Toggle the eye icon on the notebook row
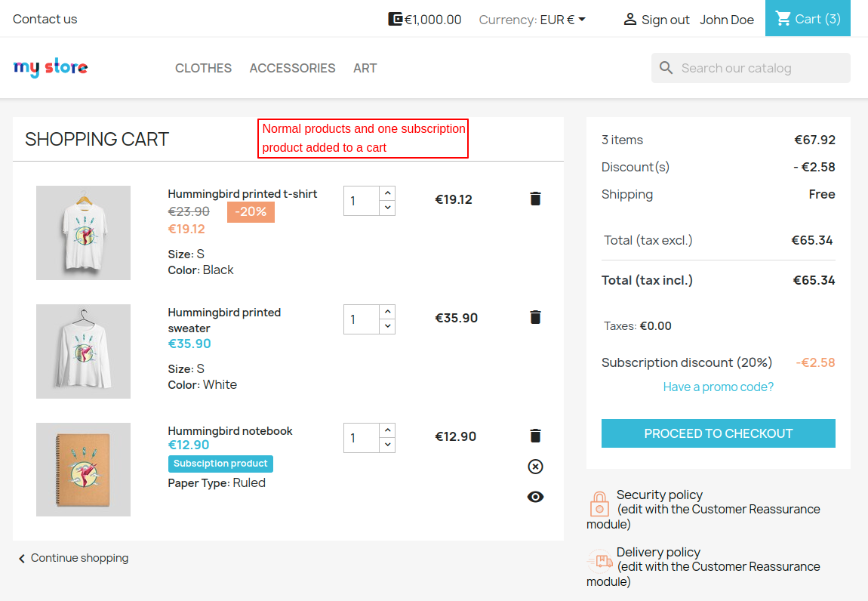 coord(535,497)
